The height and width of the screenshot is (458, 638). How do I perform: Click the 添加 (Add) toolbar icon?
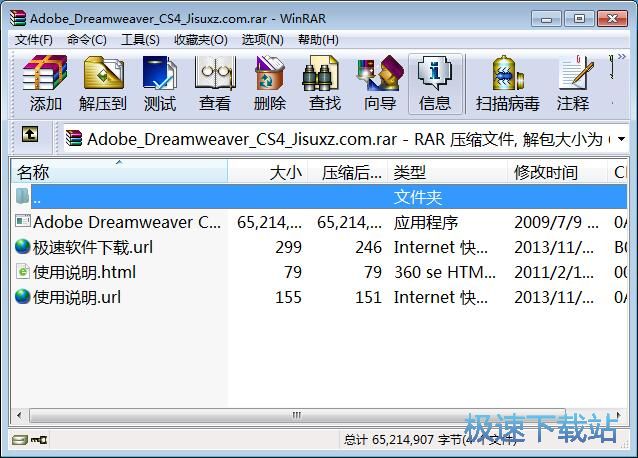pos(45,73)
